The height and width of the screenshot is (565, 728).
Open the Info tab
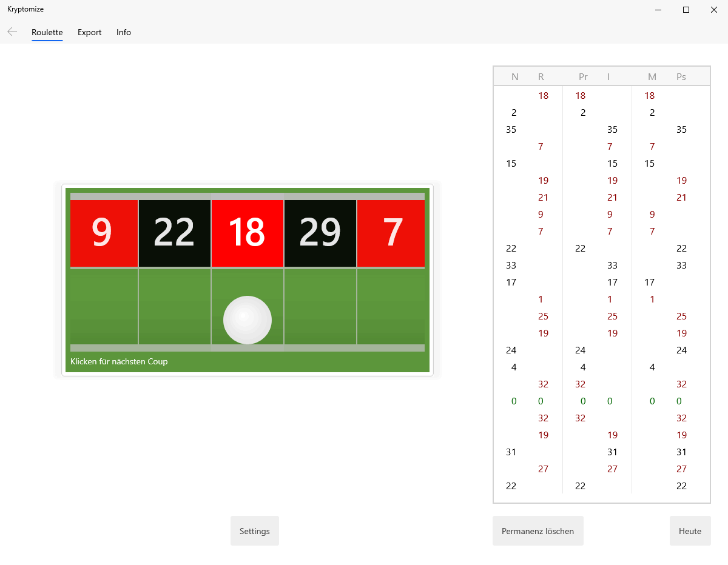point(124,32)
